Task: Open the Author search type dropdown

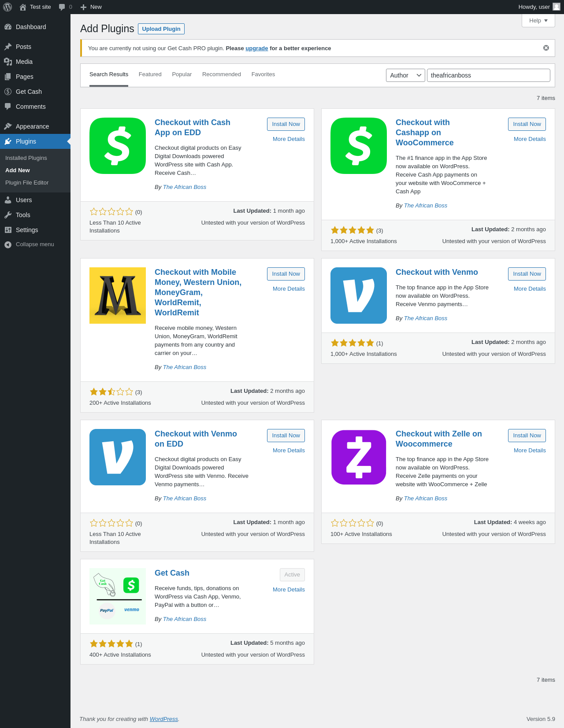Action: [x=405, y=75]
